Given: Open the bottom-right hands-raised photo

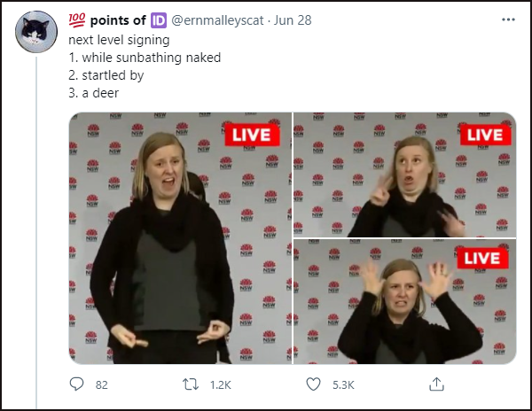Looking at the screenshot, I should point(404,302).
